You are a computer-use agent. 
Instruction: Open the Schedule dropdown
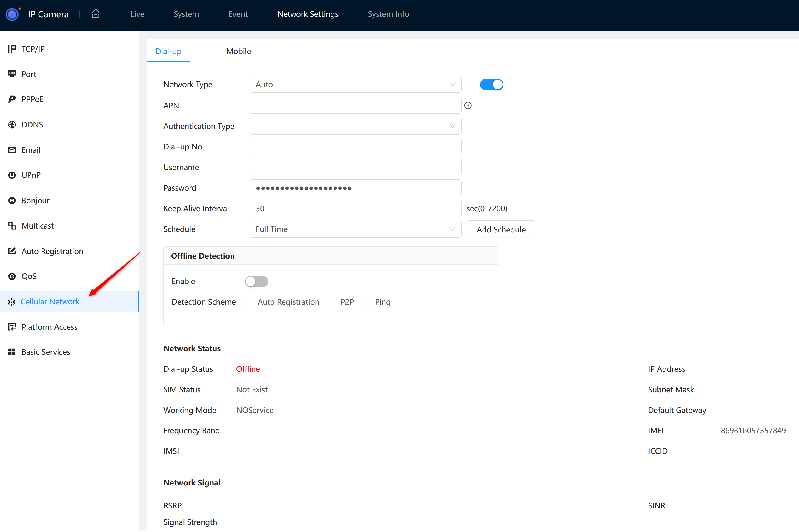coord(355,229)
